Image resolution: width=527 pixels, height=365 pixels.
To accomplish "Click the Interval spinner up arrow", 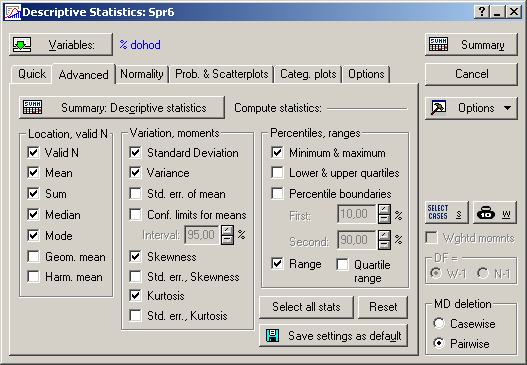I will 228,230.
